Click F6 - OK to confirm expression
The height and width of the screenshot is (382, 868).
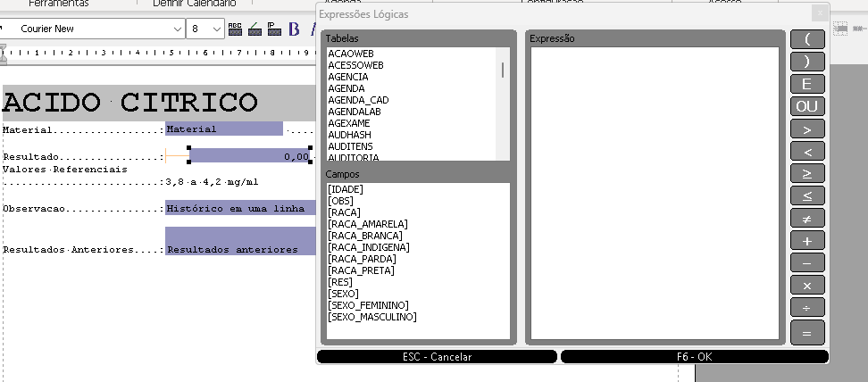tap(694, 356)
